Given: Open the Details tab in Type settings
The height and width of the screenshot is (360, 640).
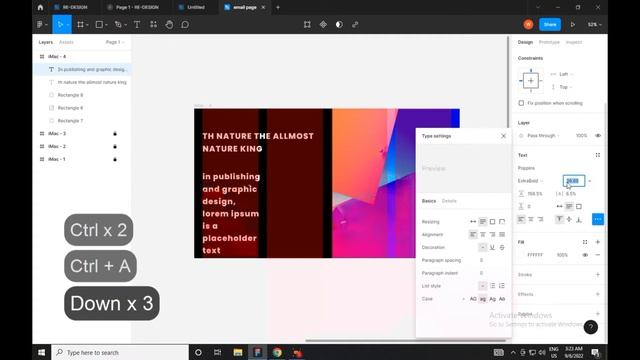Looking at the screenshot, I should coord(449,201).
